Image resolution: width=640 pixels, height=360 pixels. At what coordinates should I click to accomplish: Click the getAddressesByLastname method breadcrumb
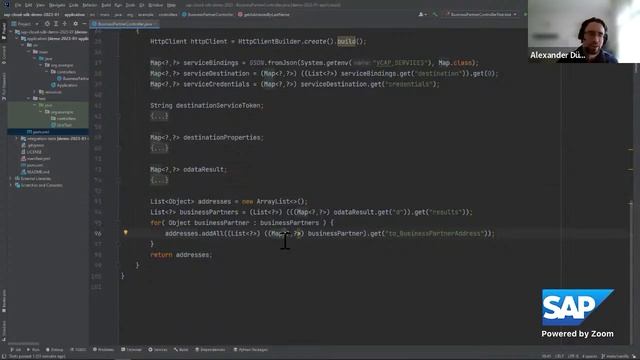(264, 14)
